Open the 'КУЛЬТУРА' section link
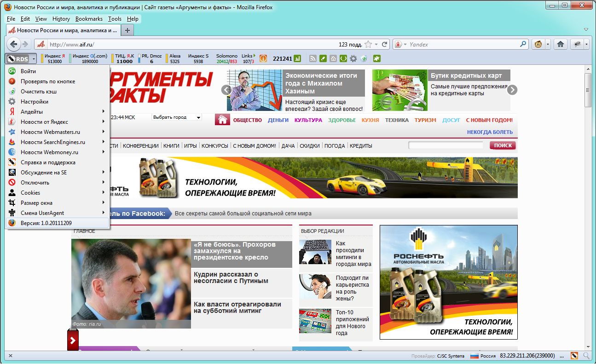Image resolution: width=596 pixels, height=364 pixels. [308, 120]
